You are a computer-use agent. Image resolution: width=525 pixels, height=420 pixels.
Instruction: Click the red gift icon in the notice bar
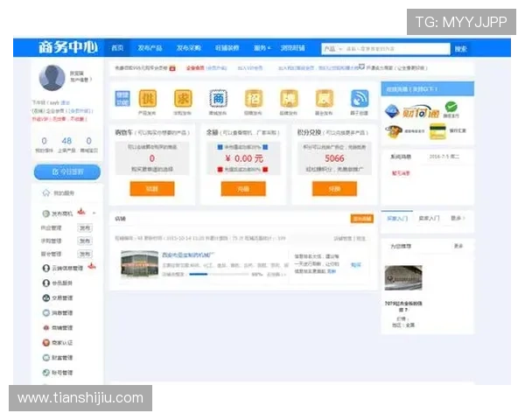(x=172, y=68)
